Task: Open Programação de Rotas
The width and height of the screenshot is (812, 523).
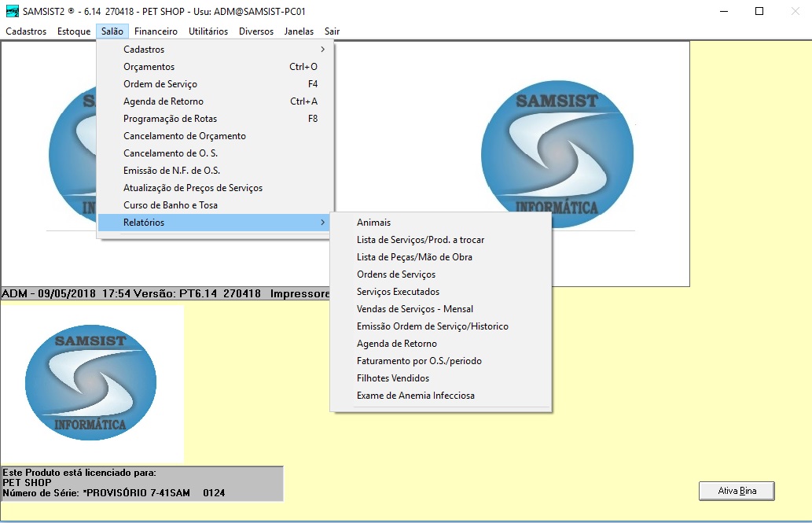Action: (x=213, y=119)
